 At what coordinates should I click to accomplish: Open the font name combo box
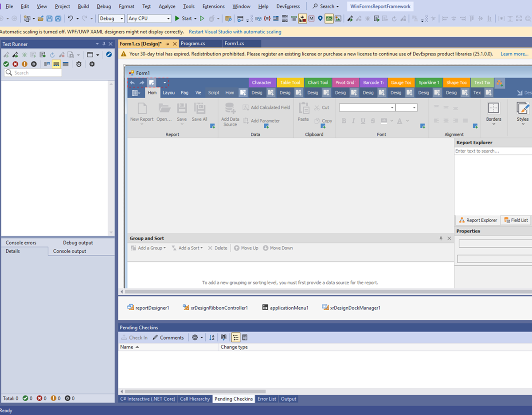tap(367, 107)
